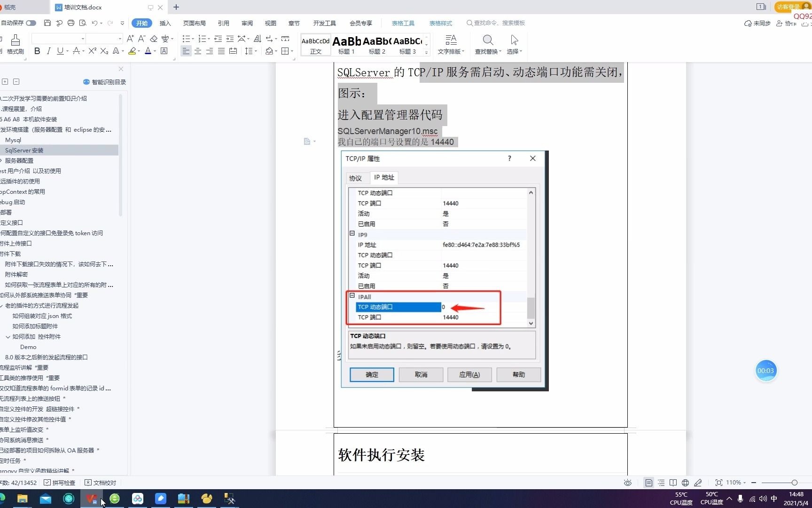Open the underline style dropdown arrow

tap(68, 51)
